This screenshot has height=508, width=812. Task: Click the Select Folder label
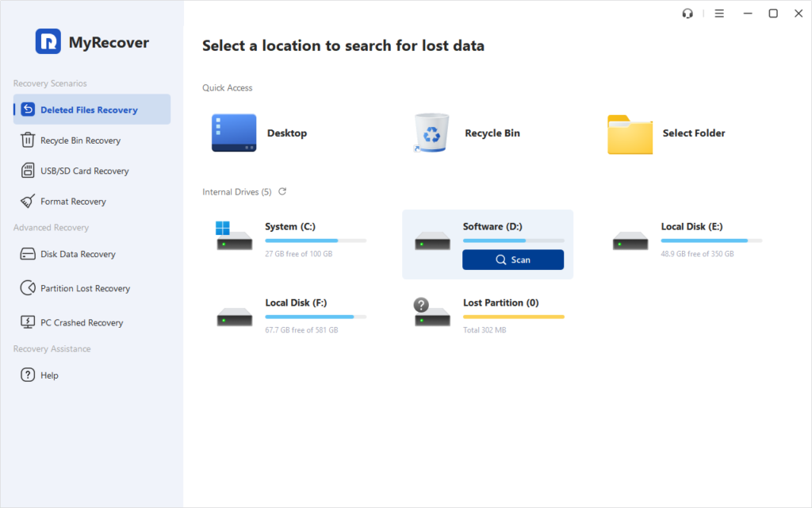click(x=693, y=133)
